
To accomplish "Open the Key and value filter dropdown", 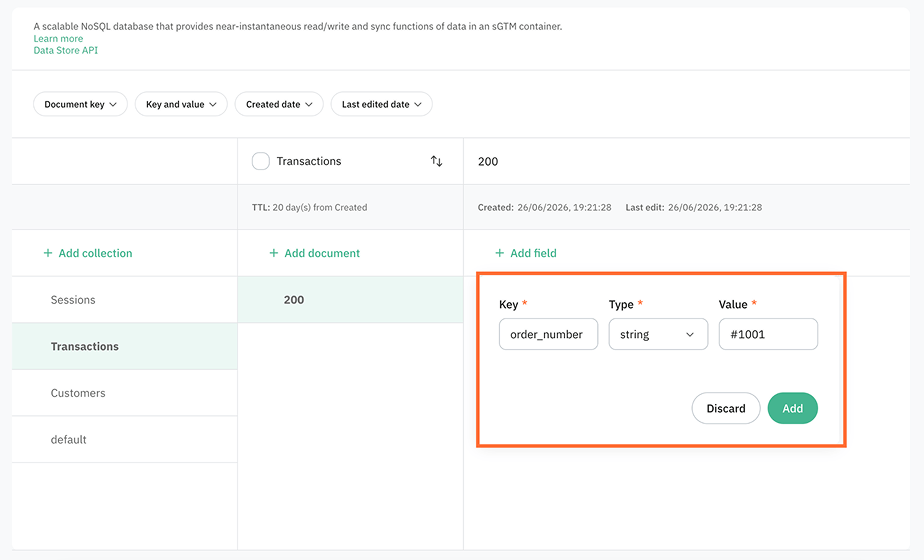I will pos(181,104).
